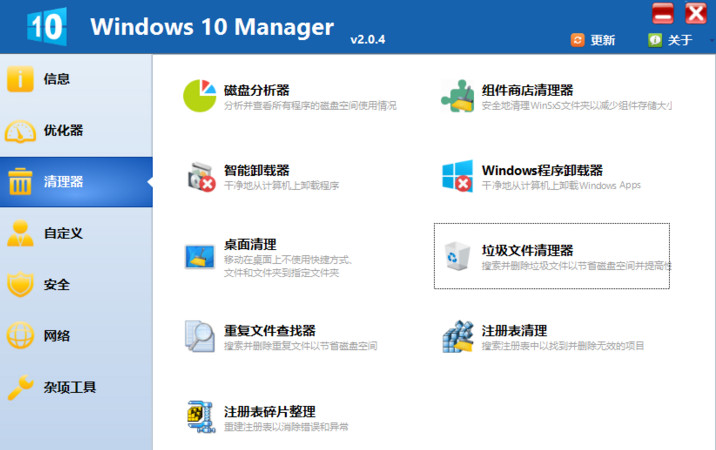The width and height of the screenshot is (716, 450).
Task: Click description 文件和文件夹到指定文件夹
Action: tap(281, 273)
